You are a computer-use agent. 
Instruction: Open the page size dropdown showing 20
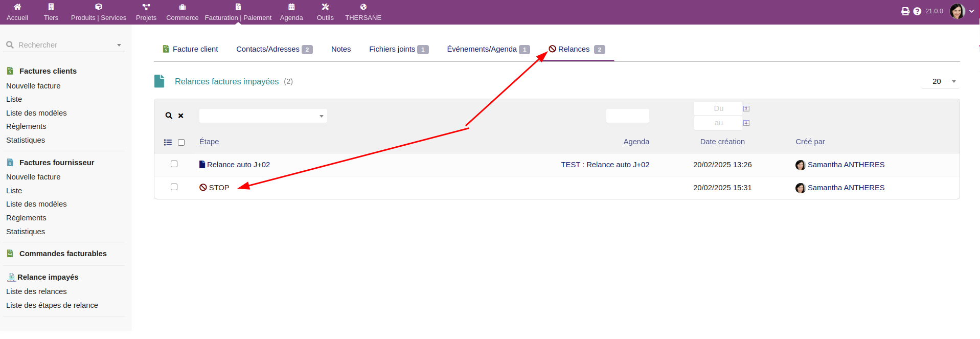(941, 81)
